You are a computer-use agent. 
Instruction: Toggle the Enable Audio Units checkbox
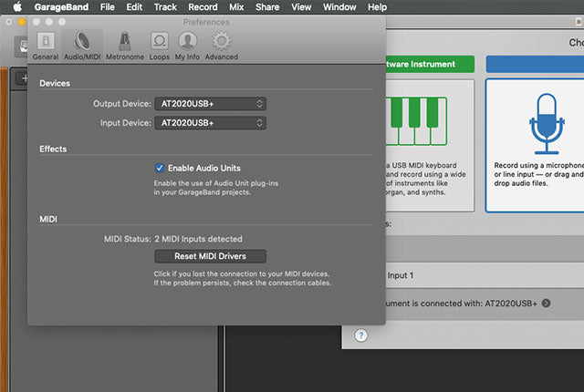coord(160,168)
